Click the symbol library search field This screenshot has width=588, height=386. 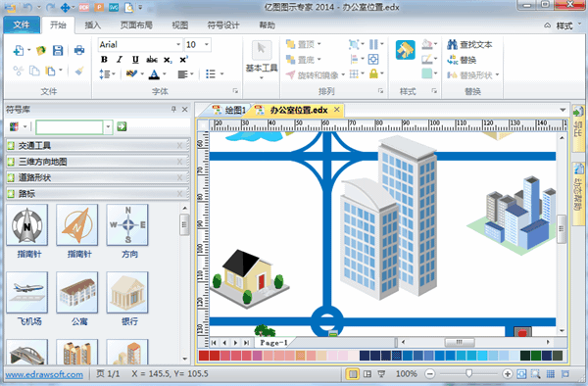pyautogui.click(x=70, y=127)
